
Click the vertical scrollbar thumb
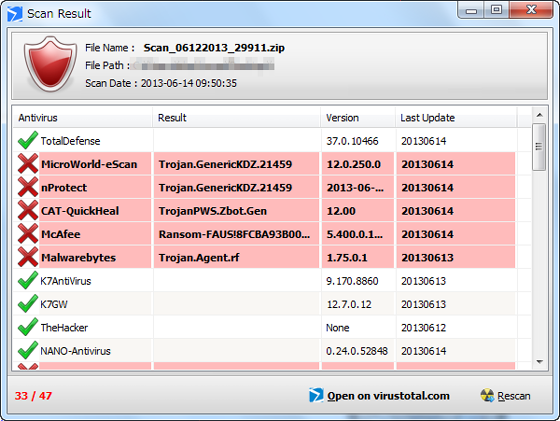coord(539,146)
